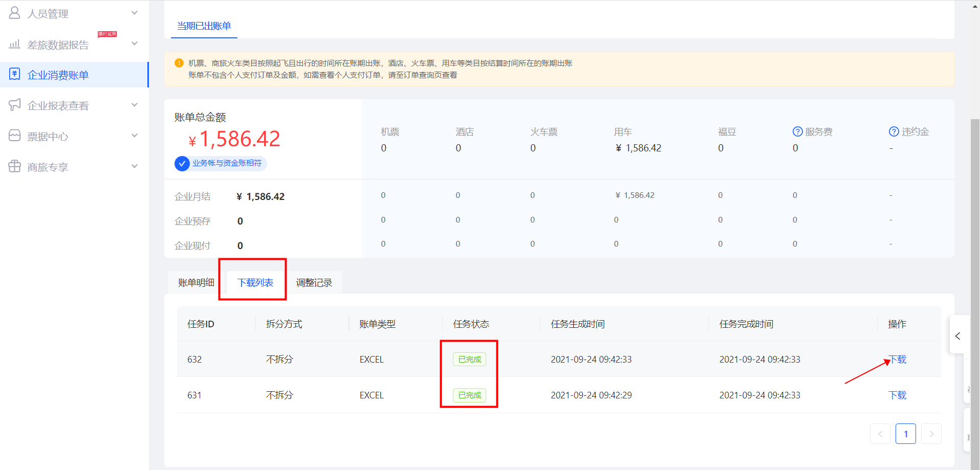This screenshot has height=470, width=980.
Task: Switch to the 当期已出账单 tab
Action: coord(204,26)
